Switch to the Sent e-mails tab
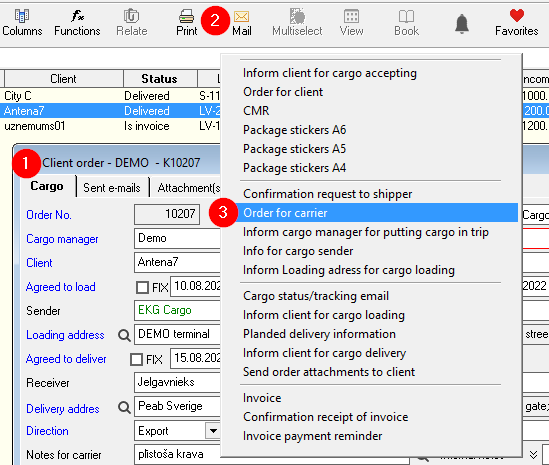Image resolution: width=549 pixels, height=465 pixels. click(112, 188)
